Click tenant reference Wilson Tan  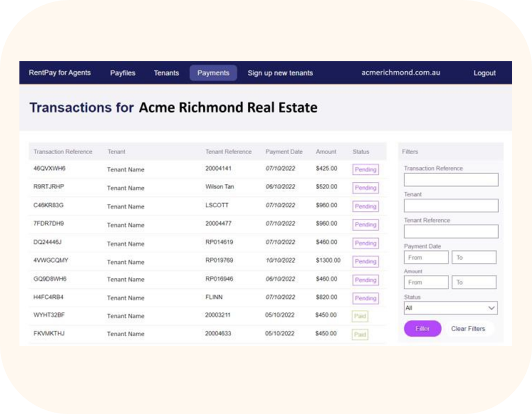[x=220, y=186]
